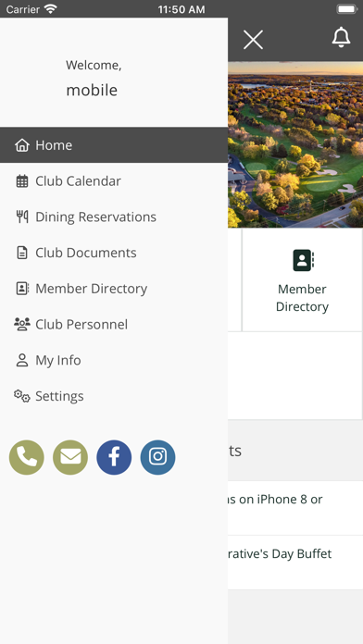
Task: Tap the battery status icon
Action: tap(347, 9)
